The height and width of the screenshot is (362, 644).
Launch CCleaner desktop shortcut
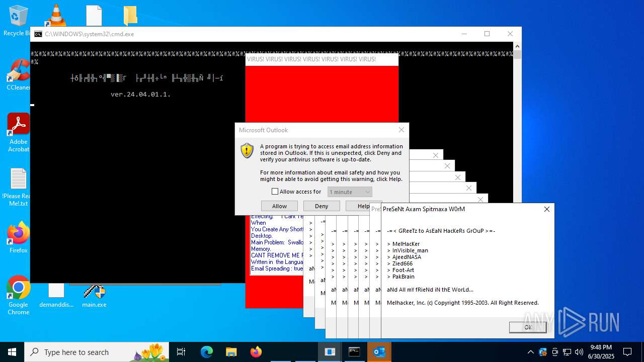pos(18,74)
